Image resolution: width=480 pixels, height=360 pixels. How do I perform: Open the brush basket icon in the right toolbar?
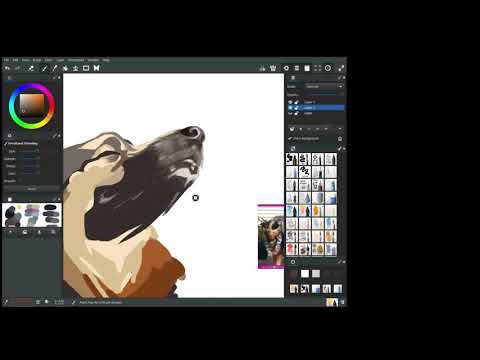pos(273,68)
